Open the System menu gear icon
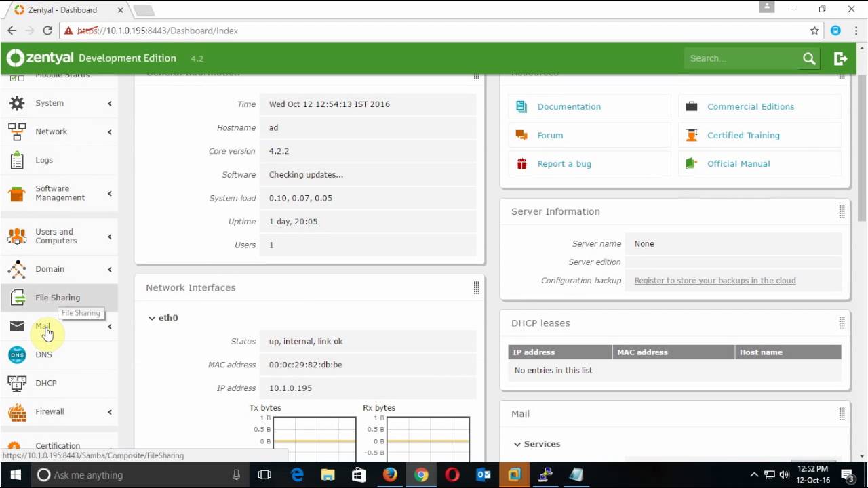The height and width of the screenshot is (488, 868). coord(17,103)
